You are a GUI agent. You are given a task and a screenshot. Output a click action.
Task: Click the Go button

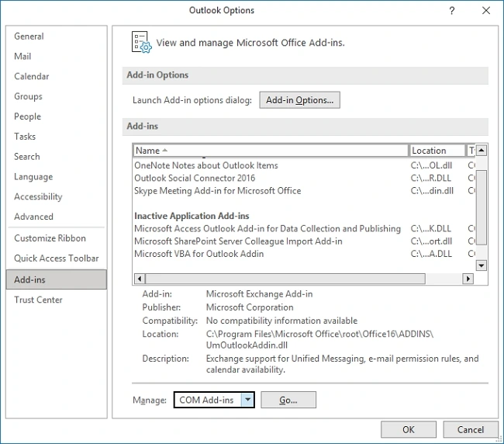pyautogui.click(x=288, y=400)
